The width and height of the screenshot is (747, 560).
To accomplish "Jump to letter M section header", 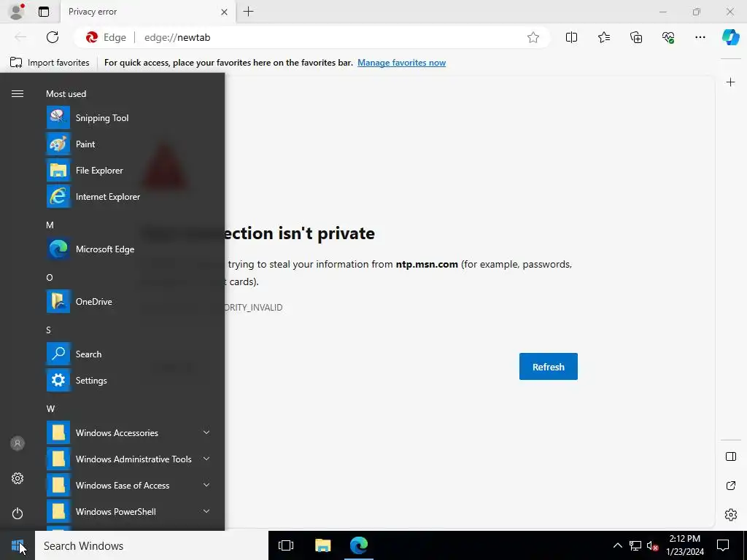I will click(50, 225).
